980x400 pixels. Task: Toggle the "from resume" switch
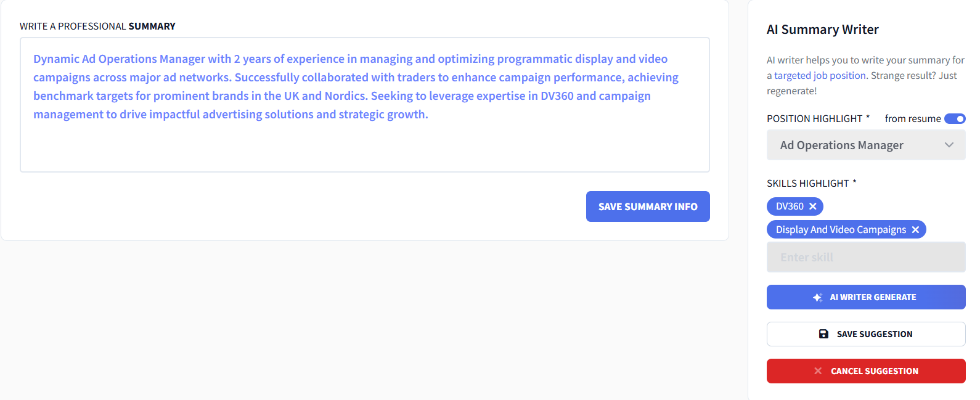pyautogui.click(x=955, y=119)
